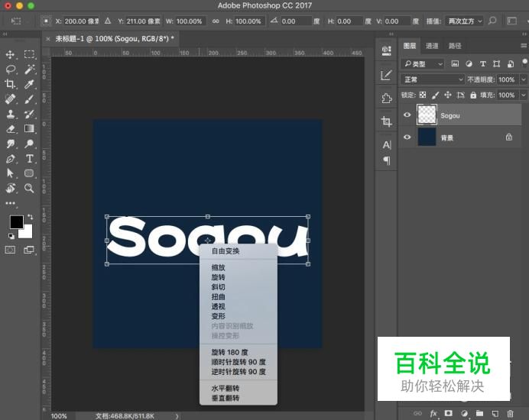Reset default foreground and background colors

11,236
